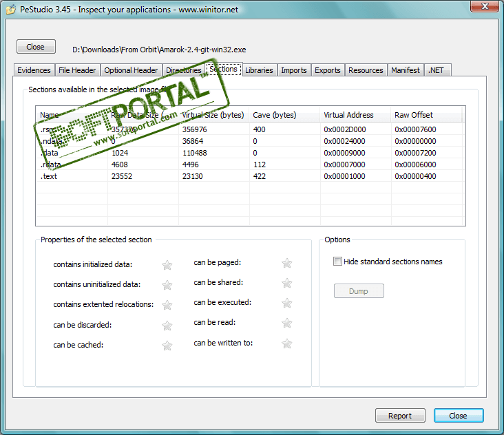Click raw offset 0x00007200
Image resolution: width=504 pixels, height=435 pixels.
pos(415,153)
